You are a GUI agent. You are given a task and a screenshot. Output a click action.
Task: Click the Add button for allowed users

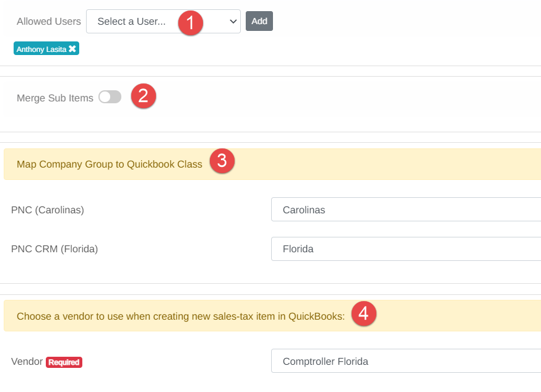click(x=259, y=21)
